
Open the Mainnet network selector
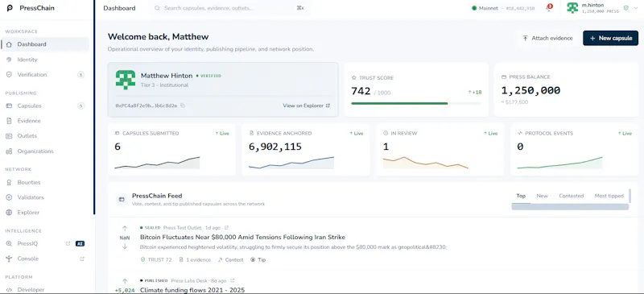[x=503, y=8]
